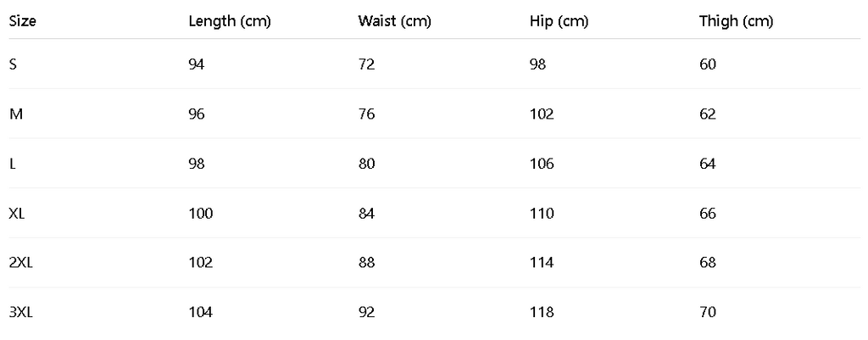Click the Length (cm) column header
The height and width of the screenshot is (340, 868).
point(229,21)
